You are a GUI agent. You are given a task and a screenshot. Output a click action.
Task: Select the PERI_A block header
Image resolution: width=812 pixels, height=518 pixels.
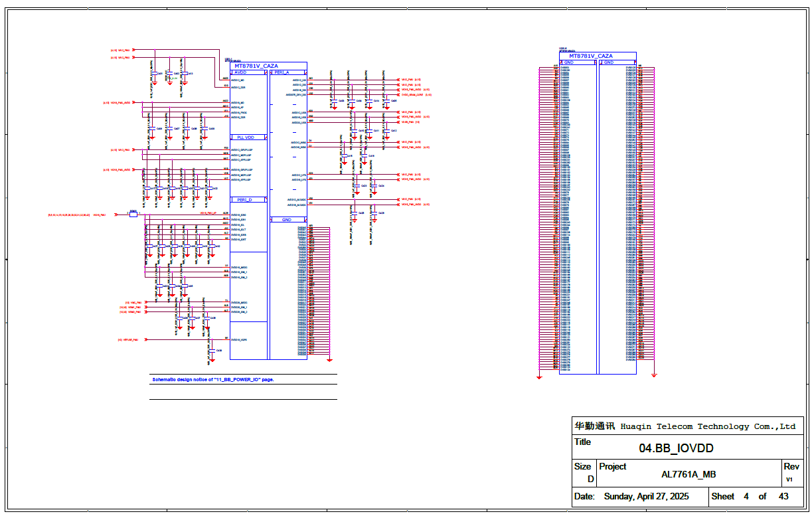pyautogui.click(x=282, y=72)
